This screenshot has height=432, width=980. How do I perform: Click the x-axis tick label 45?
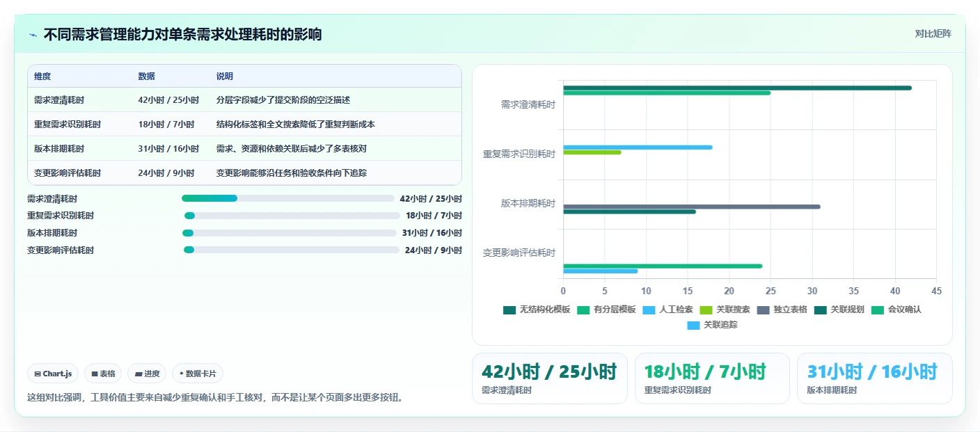pos(936,291)
